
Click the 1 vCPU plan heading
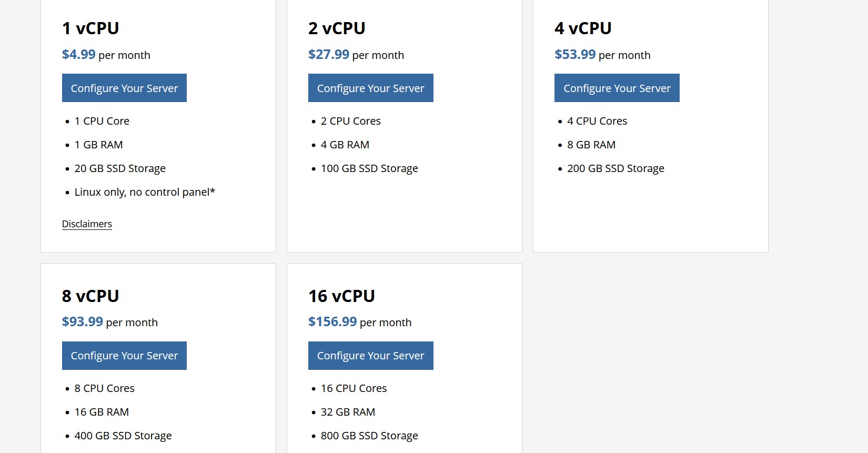[x=90, y=28]
